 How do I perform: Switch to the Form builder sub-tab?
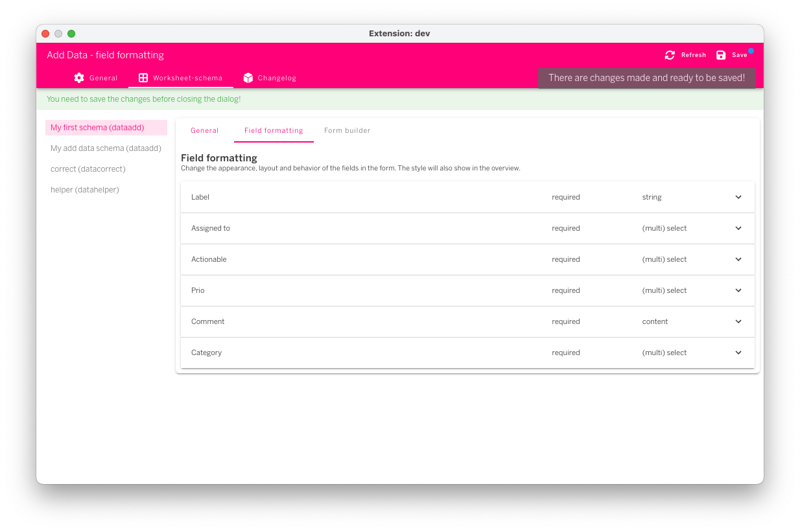click(x=347, y=130)
